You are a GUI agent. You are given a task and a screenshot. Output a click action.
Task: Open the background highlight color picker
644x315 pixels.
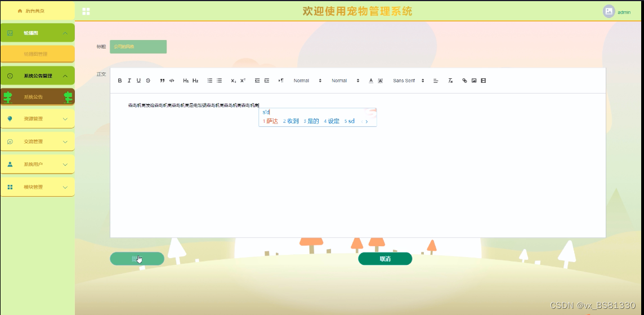pyautogui.click(x=381, y=81)
